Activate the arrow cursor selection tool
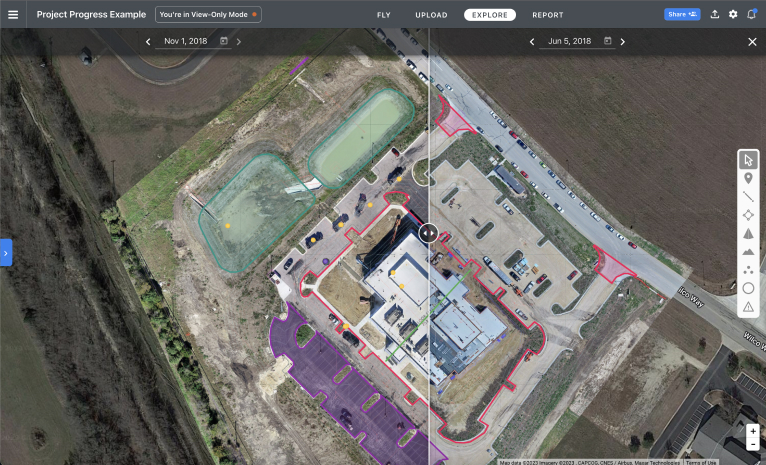The width and height of the screenshot is (766, 465). 748,160
